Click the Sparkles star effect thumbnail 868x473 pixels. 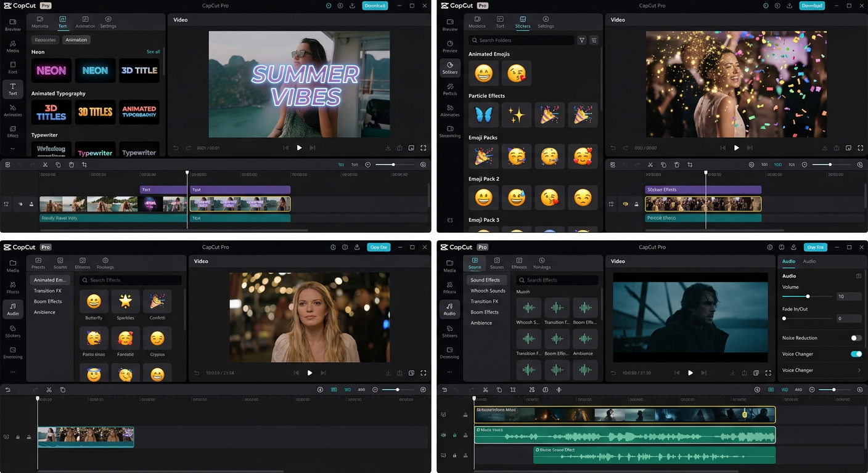click(x=126, y=302)
